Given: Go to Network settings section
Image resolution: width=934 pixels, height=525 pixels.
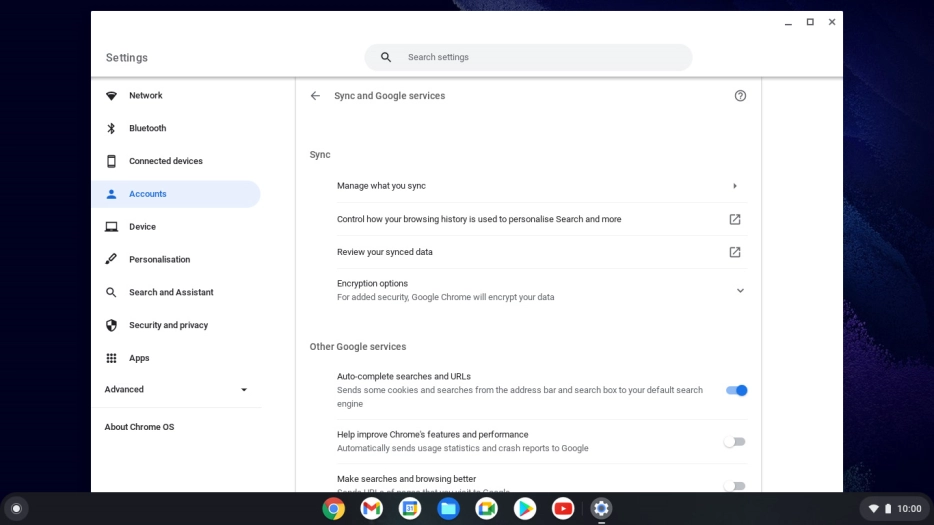Looking at the screenshot, I should pyautogui.click(x=145, y=95).
